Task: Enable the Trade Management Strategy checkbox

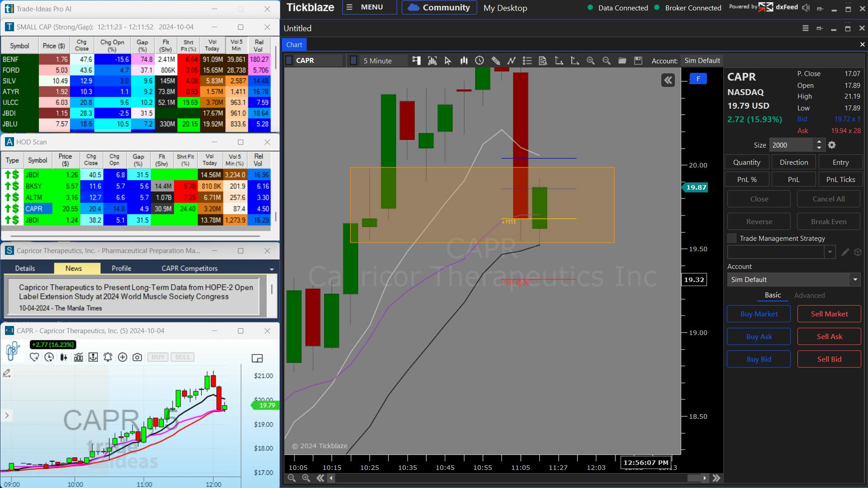Action: (x=731, y=238)
